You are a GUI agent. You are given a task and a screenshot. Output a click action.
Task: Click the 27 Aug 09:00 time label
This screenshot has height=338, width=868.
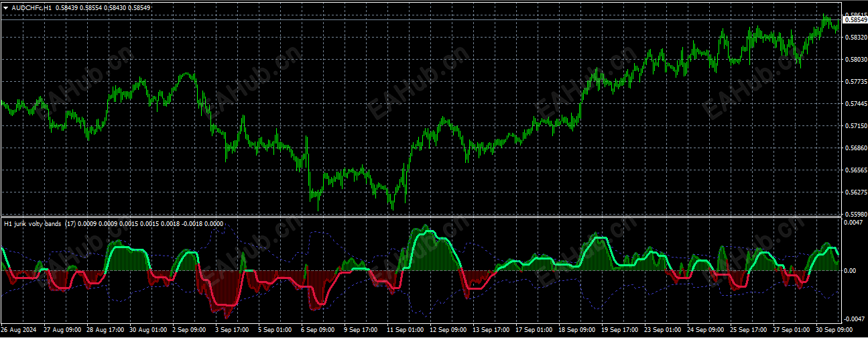pos(62,331)
